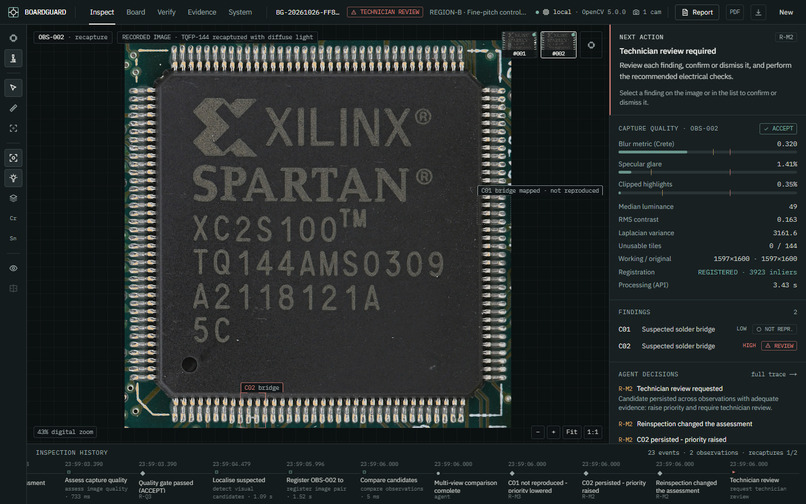Switch to the Verify tab

coord(166,12)
